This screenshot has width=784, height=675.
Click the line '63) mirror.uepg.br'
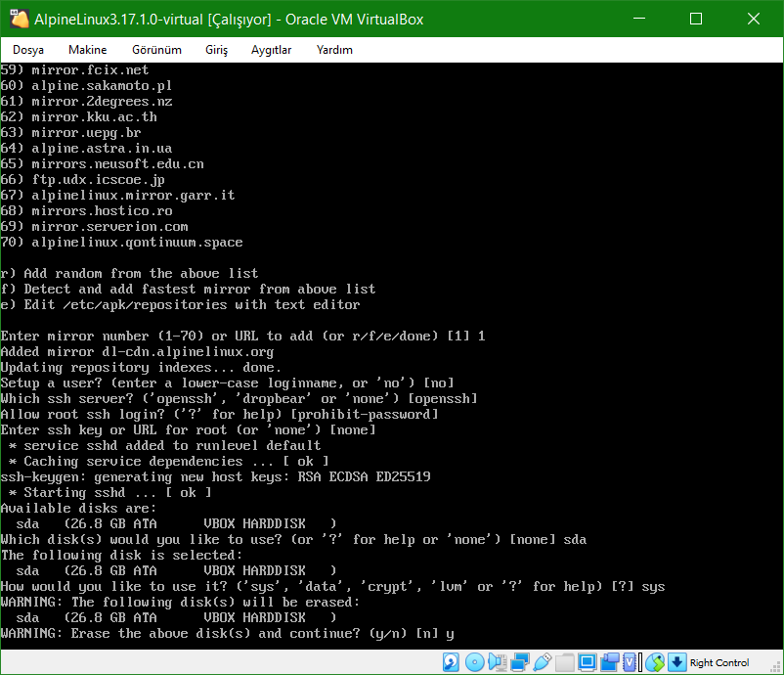[x=70, y=133]
